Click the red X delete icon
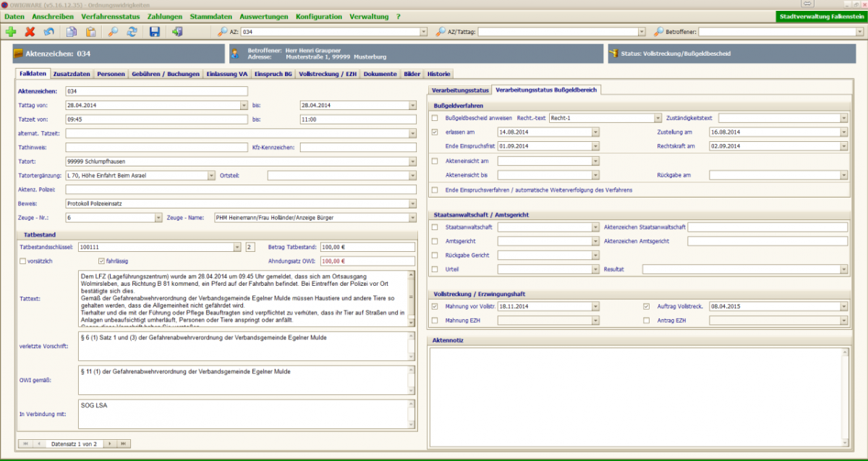The width and height of the screenshot is (868, 461). click(x=30, y=32)
